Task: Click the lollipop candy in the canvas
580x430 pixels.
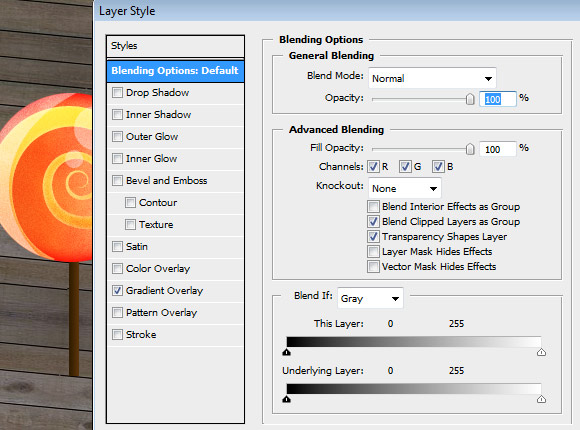Action: (x=47, y=178)
